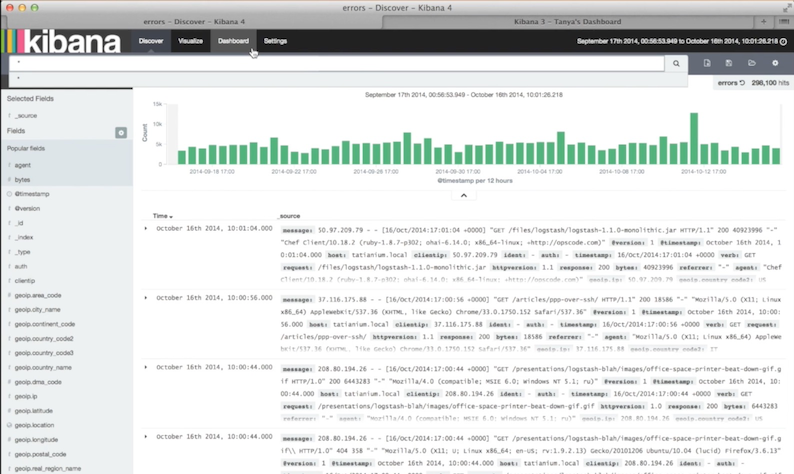Expand the 10:00:44.000 row mentioning MSIE 6.0
Image resolution: width=794 pixels, height=474 pixels.
(x=146, y=367)
